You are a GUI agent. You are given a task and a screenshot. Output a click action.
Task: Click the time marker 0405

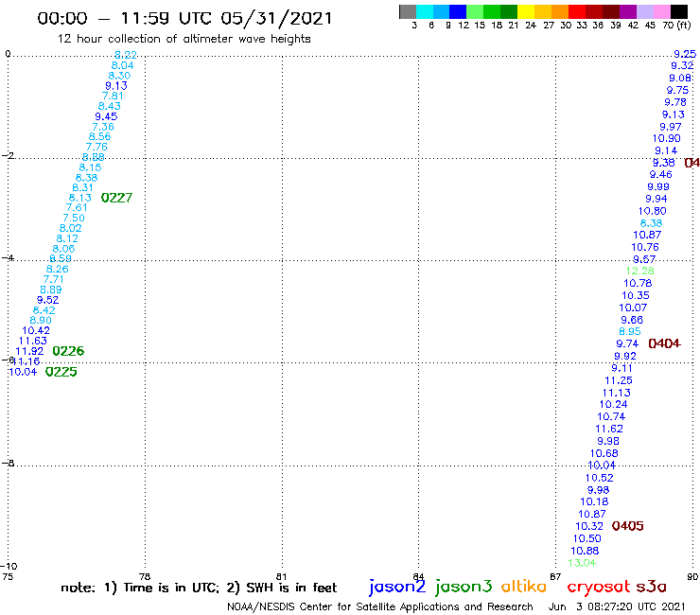click(628, 526)
